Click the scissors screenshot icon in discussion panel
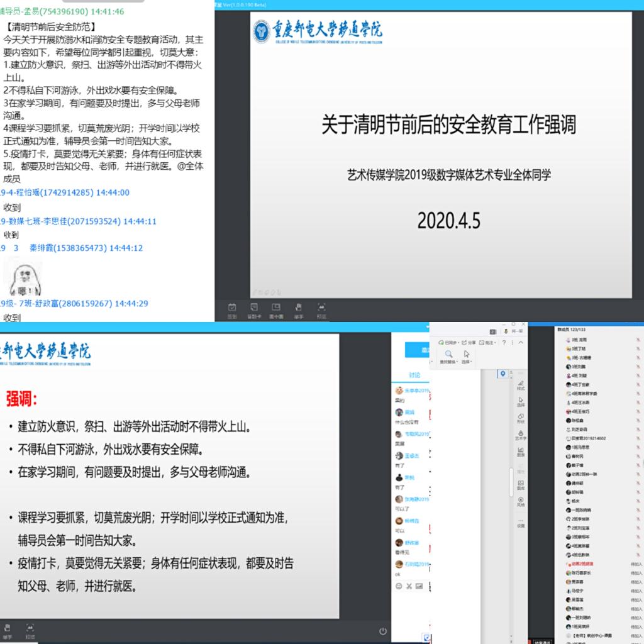 409,586
